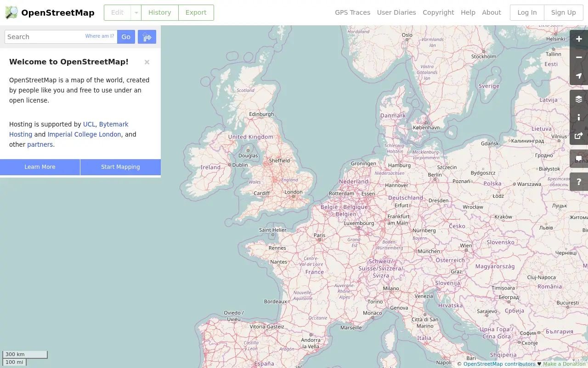Screen dimensions: 588x368
Task: Open OpenStreetMap contributors attribution link
Action: pyautogui.click(x=499, y=364)
